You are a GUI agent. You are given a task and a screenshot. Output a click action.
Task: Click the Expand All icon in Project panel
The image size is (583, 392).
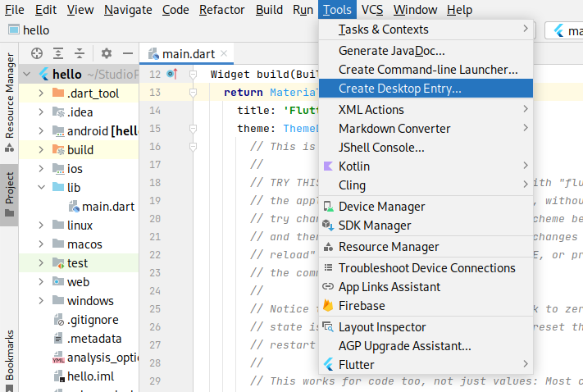point(58,53)
